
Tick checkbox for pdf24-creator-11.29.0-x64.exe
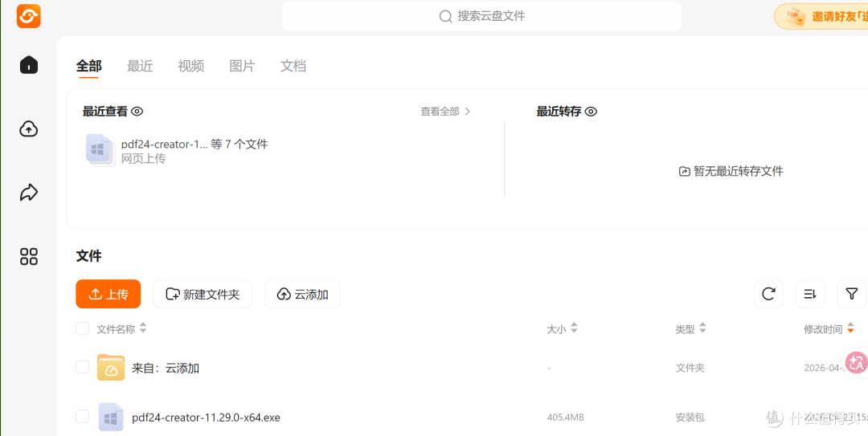tap(83, 417)
